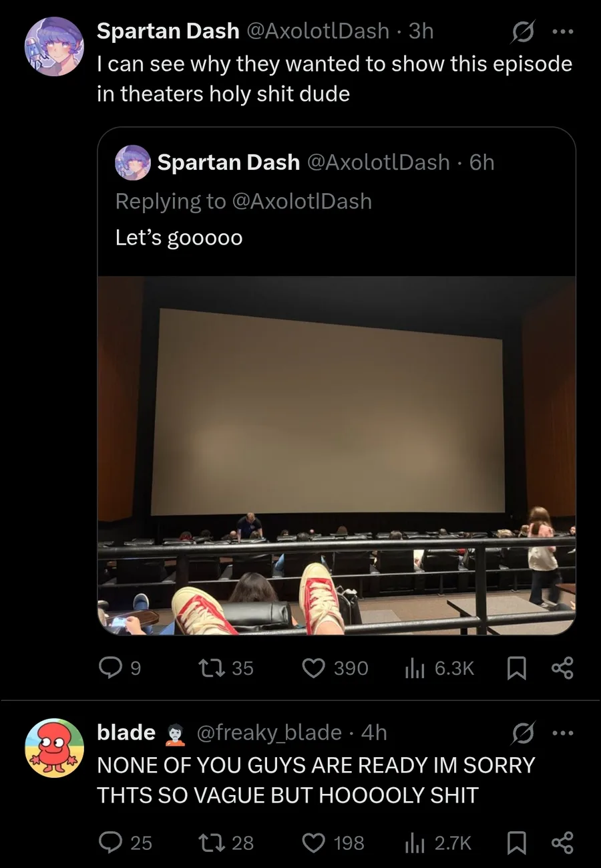Like Spartan Dash's tweet

313,668
